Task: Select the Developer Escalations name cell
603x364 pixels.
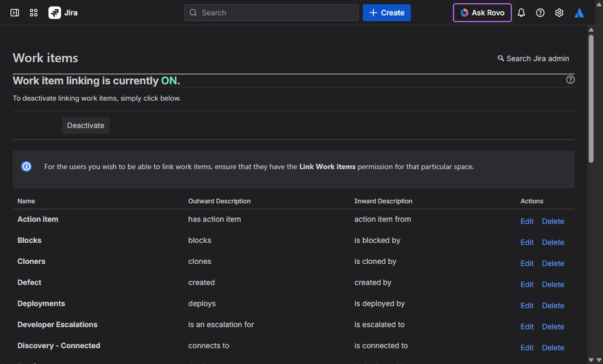Action: coord(57,324)
